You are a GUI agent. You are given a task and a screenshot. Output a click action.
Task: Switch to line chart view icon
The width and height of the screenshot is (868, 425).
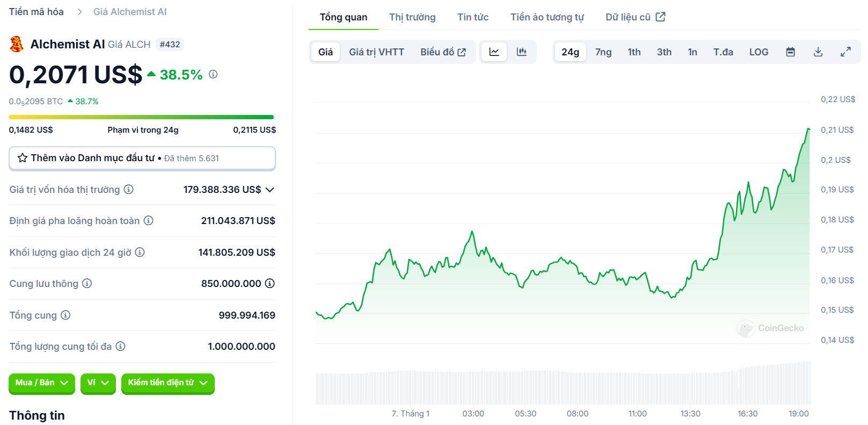(494, 52)
